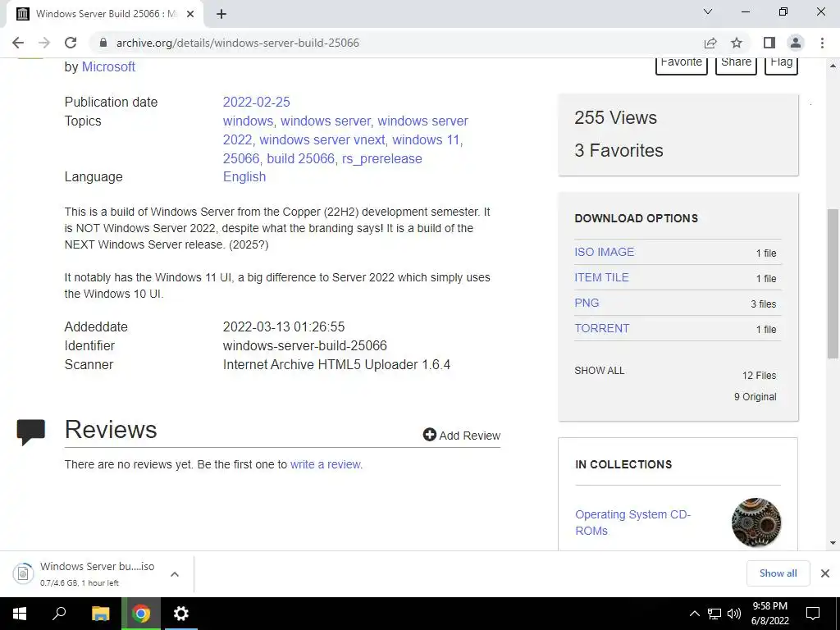
Task: Click the Add Review plus icon
Action: pos(430,435)
